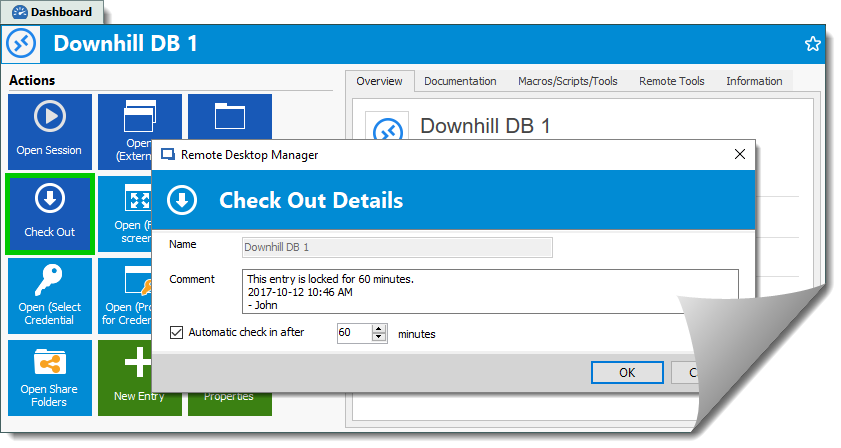Switch to the Documentation tab
The width and height of the screenshot is (841, 448).
(x=459, y=81)
